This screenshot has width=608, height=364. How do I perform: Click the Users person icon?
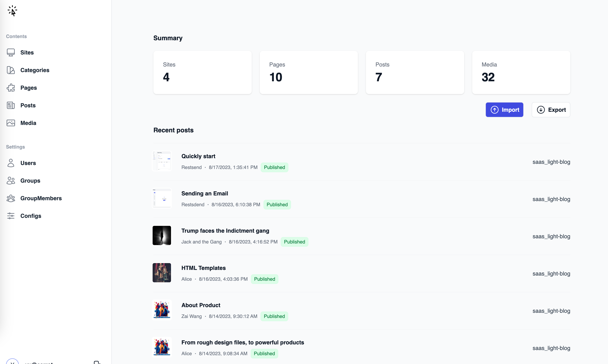(x=11, y=163)
